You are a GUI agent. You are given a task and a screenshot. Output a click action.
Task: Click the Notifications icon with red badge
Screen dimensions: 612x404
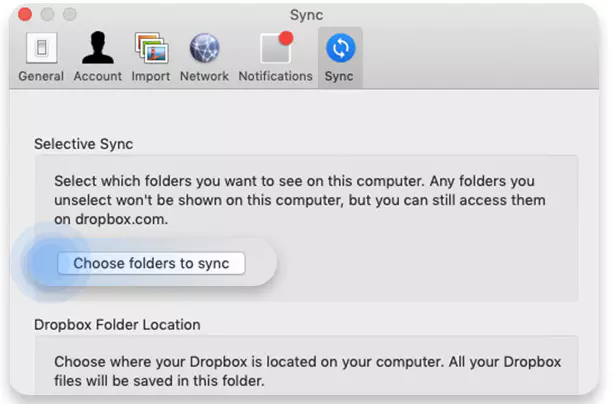[274, 48]
